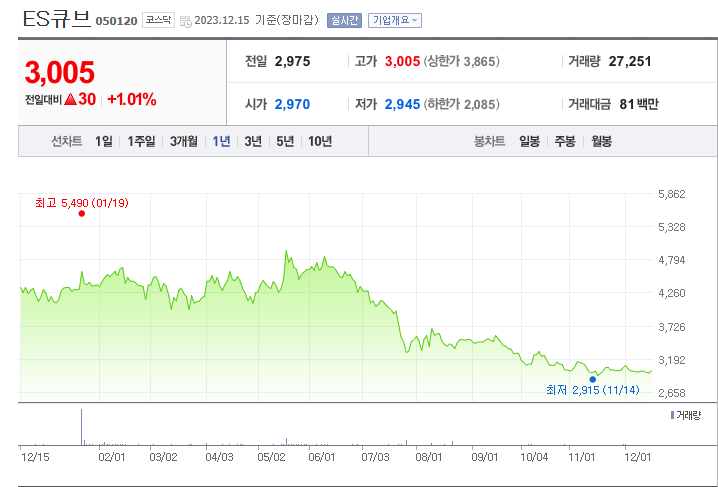Click the 시가 value 2,970
Viewport: 718px width, 487px height.
(292, 104)
